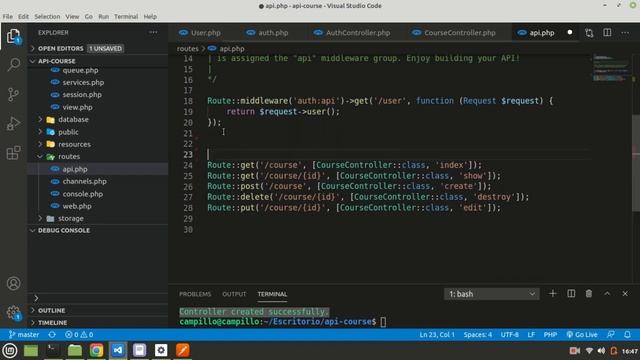Open the terminal app in taskbar
This screenshot has height=360, width=640.
(53, 350)
